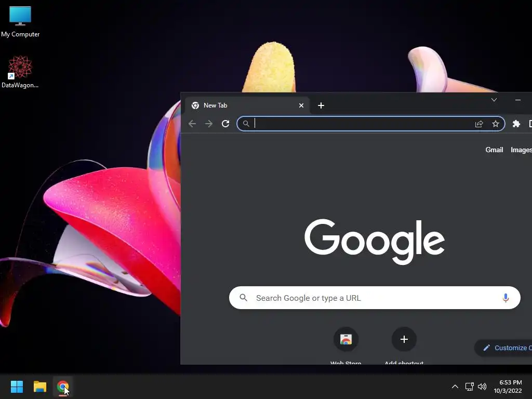
Task: Open the DataWagon desktop shortcut
Action: tap(20, 72)
